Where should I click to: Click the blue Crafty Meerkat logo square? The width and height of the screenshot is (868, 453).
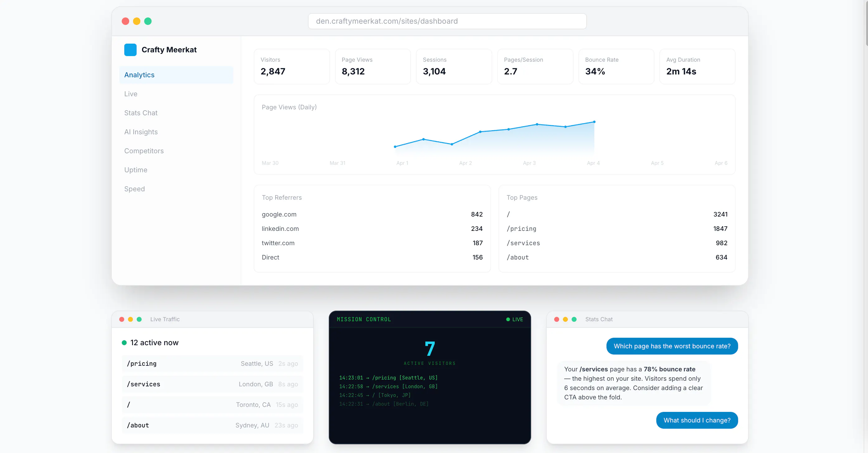[130, 50]
